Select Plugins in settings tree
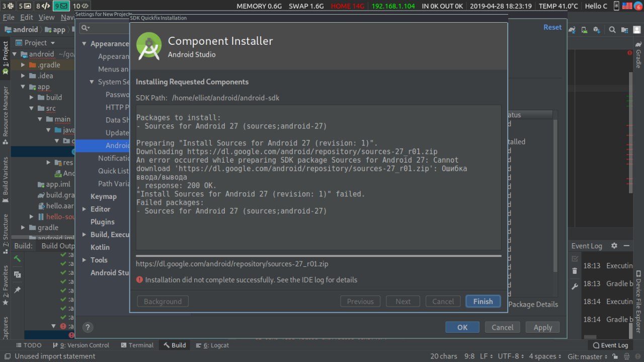The image size is (644, 362). [x=103, y=222]
